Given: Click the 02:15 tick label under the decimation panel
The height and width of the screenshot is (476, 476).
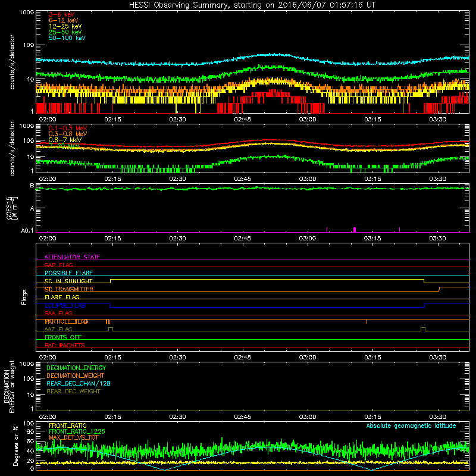Looking at the screenshot, I should click(x=112, y=417).
